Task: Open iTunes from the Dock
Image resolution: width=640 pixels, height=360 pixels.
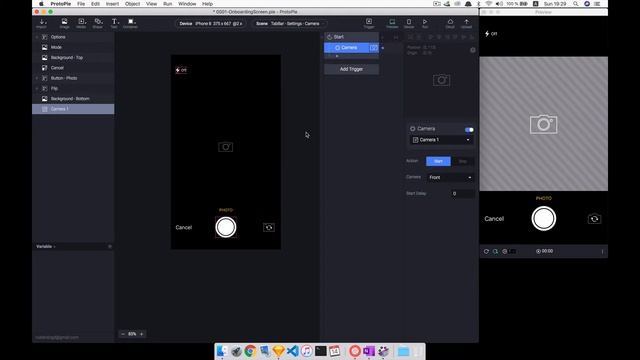Action: (307, 351)
